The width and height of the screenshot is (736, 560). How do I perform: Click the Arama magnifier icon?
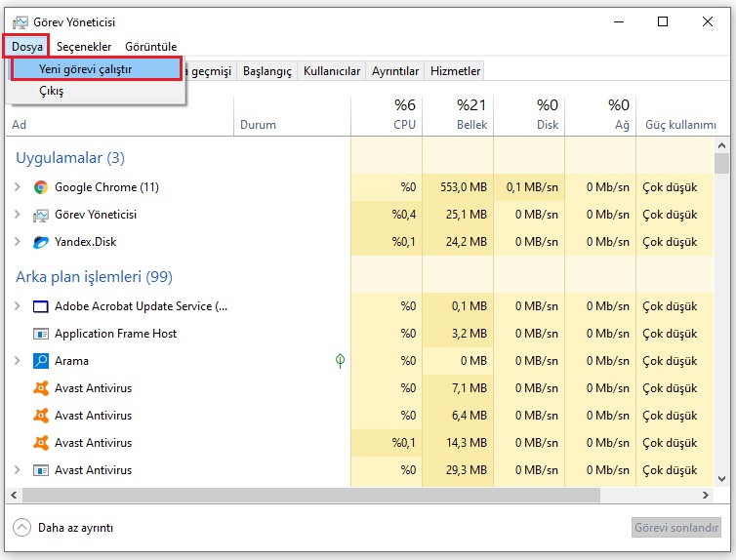pos(41,361)
